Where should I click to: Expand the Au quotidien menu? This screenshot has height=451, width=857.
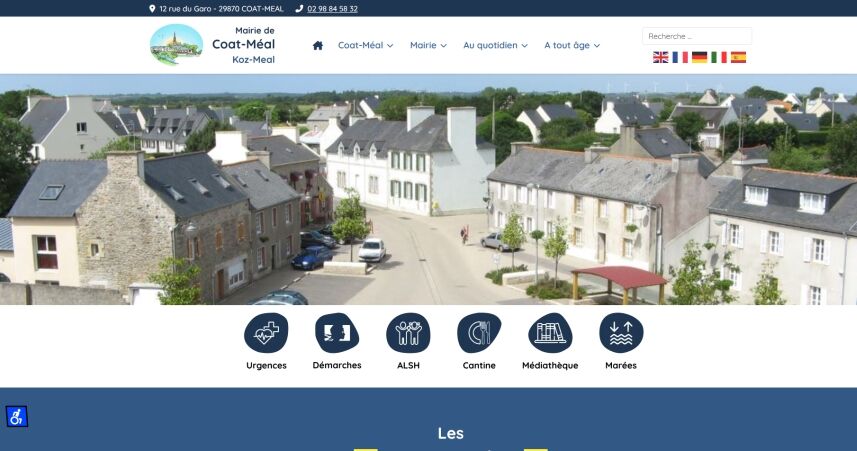[495, 45]
